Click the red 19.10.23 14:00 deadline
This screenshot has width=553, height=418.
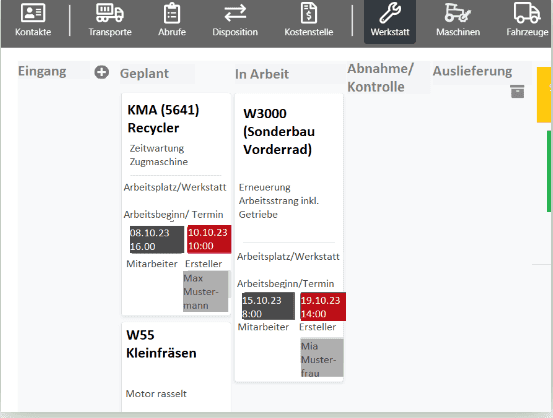[323, 307]
